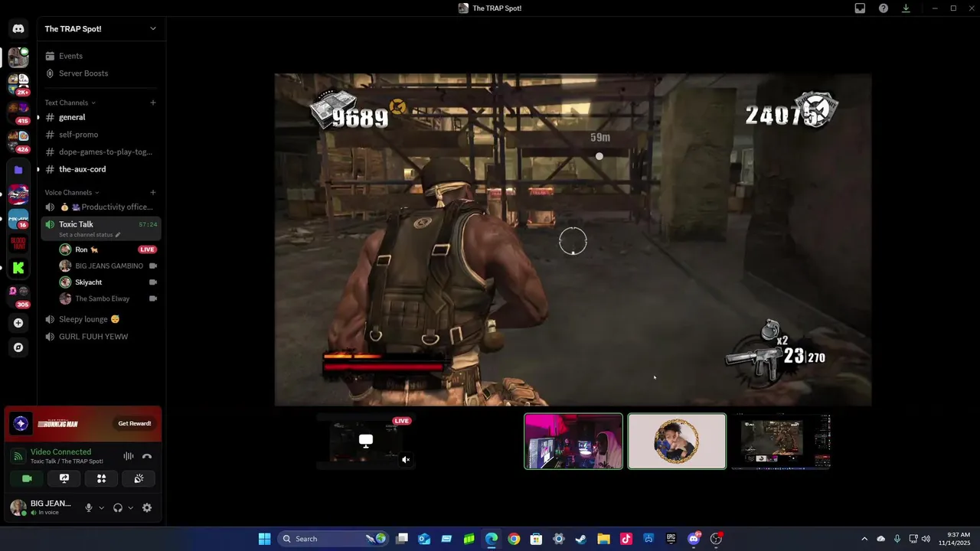Open the Blood Hunt server icon

click(18, 243)
